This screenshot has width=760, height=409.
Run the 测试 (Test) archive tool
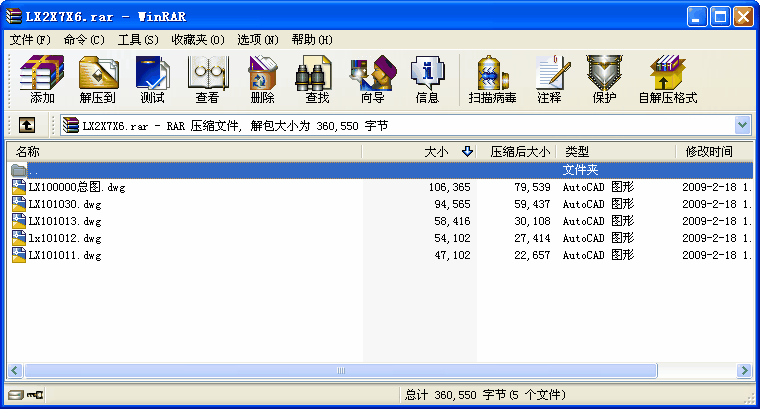152,79
